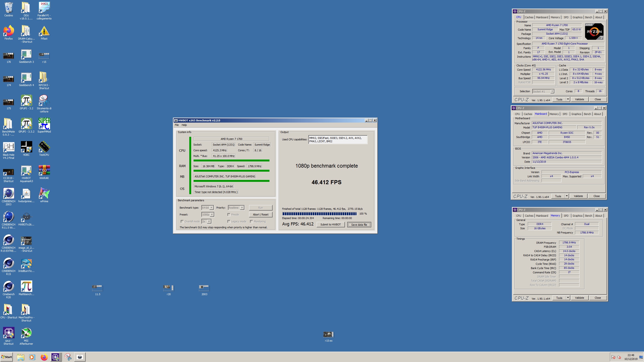Screen dimensions: 644x362
Task: Click the benchmark progress bar
Action: (x=319, y=214)
